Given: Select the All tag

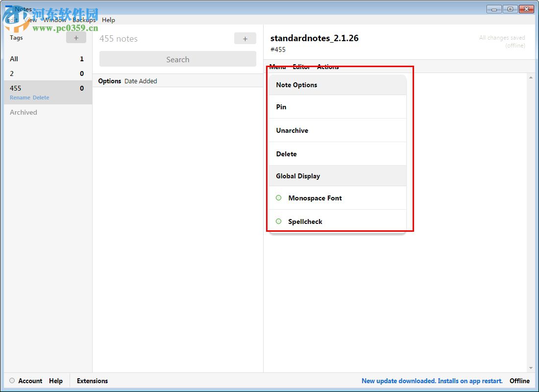Looking at the screenshot, I should click(x=48, y=59).
